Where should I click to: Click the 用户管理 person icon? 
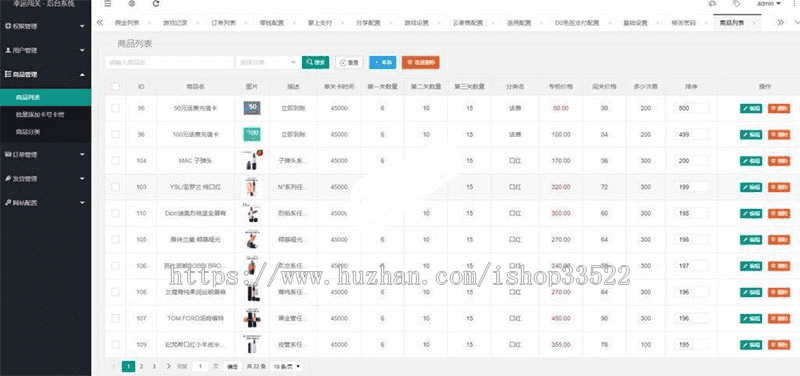[8, 50]
